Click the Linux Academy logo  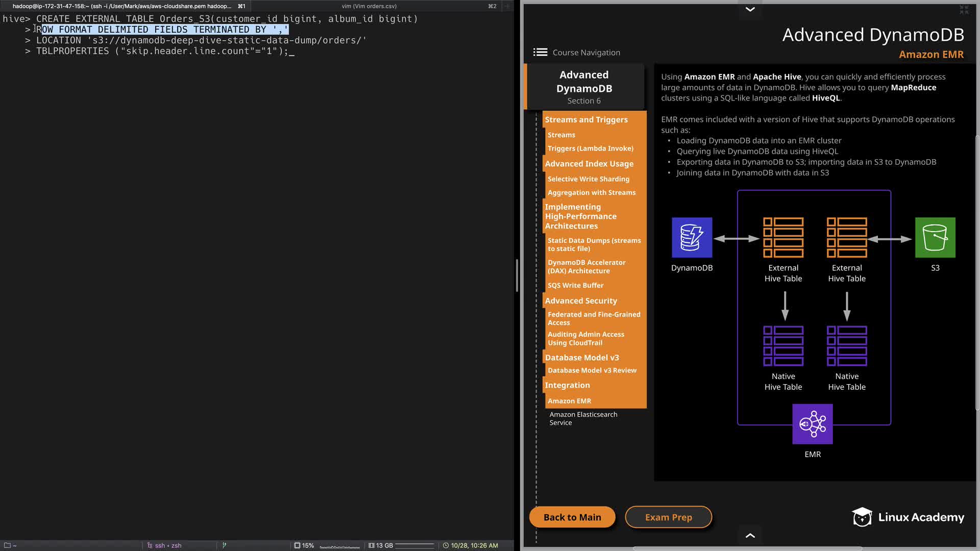[x=908, y=517]
